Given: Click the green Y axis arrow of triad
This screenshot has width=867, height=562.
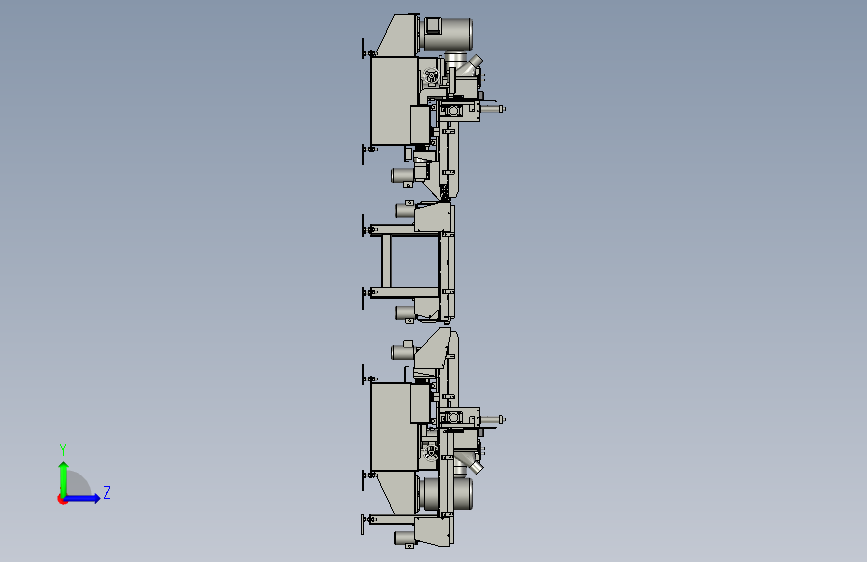Looking at the screenshot, I should 64,477.
